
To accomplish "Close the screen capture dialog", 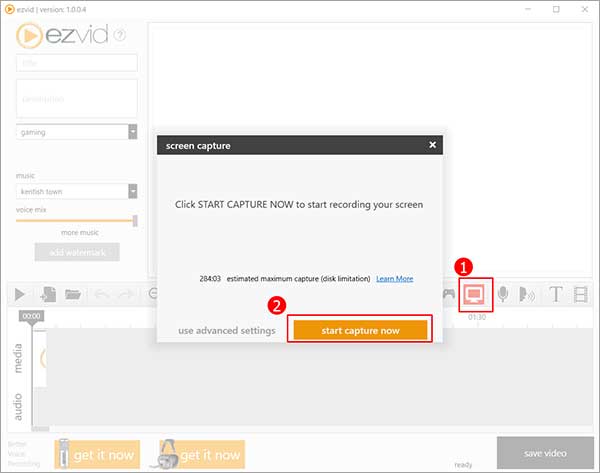I will pos(432,145).
